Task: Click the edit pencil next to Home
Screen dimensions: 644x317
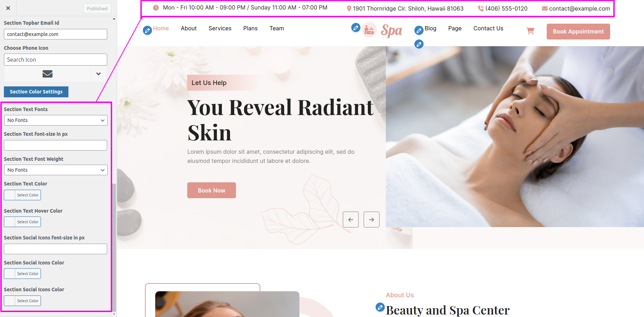Action: [147, 31]
